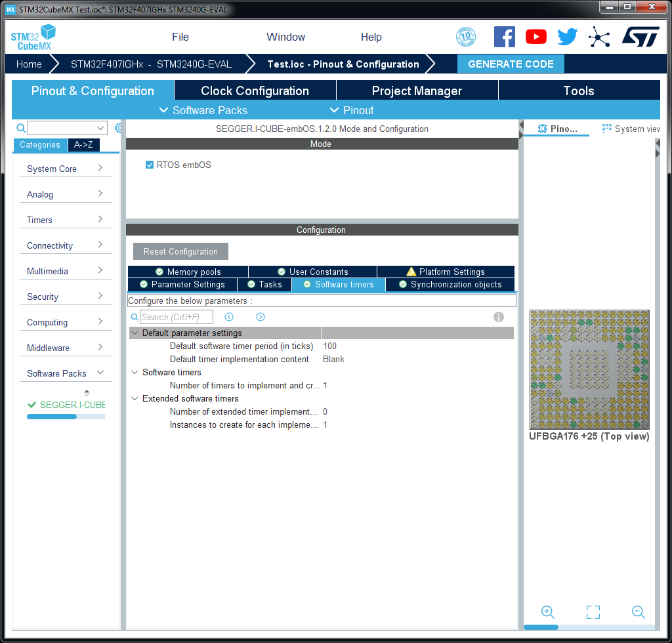This screenshot has height=643, width=672.
Task: Collapse the Extended software timers group
Action: [x=135, y=399]
